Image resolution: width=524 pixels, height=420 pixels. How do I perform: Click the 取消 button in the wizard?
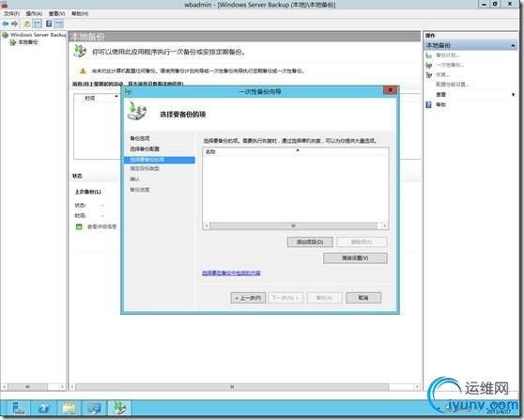(363, 298)
